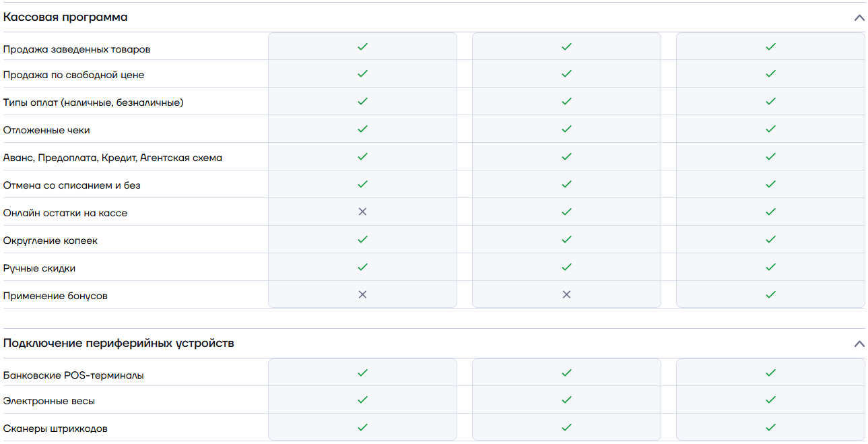
Task: Click second-column checkmark for Электронные весы
Action: pos(566,400)
